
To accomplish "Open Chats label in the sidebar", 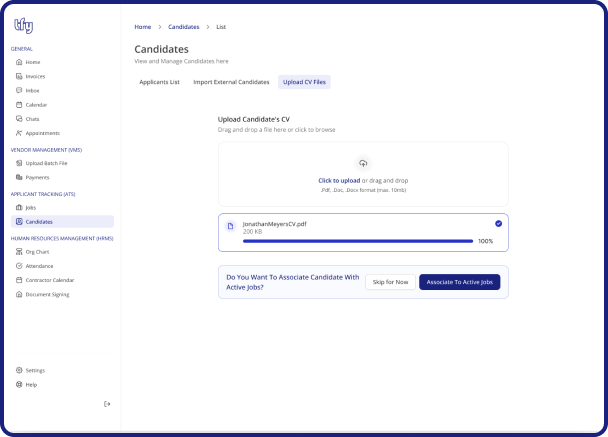I will click(33, 119).
